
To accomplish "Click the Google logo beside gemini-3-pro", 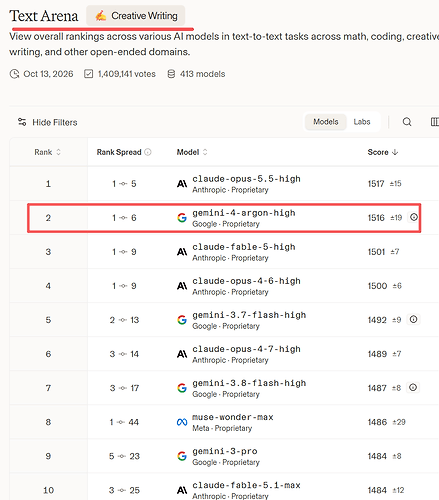I will [182, 456].
